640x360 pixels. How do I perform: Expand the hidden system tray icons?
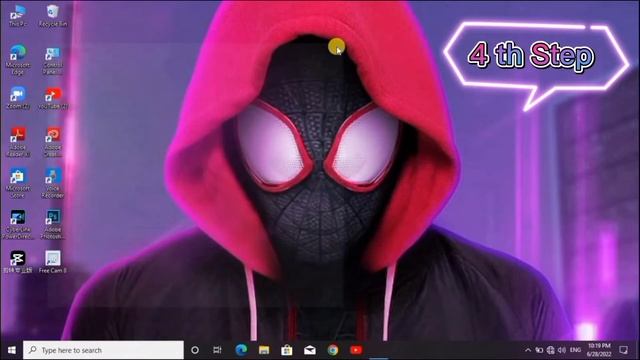point(528,350)
